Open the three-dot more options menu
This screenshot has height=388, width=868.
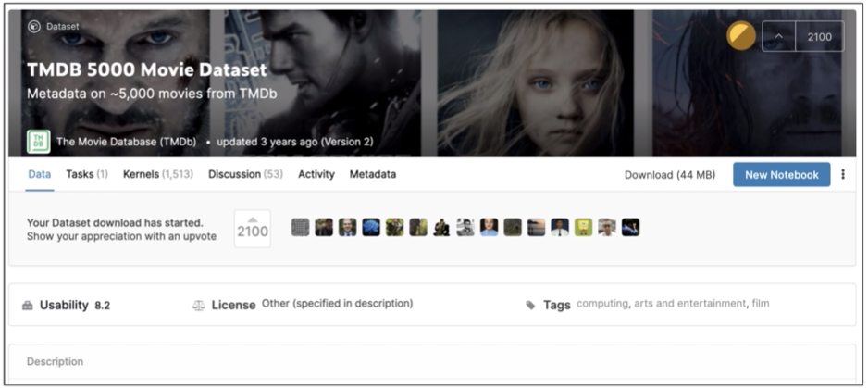843,175
